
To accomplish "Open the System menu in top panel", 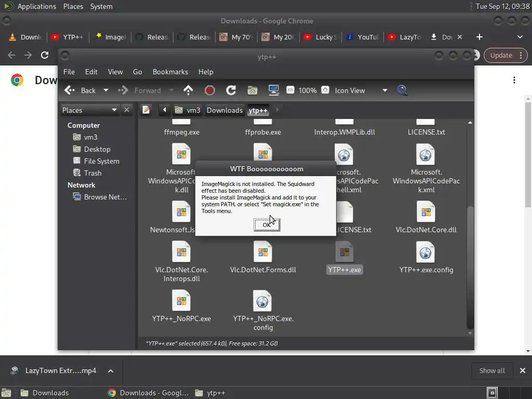I will click(x=101, y=6).
